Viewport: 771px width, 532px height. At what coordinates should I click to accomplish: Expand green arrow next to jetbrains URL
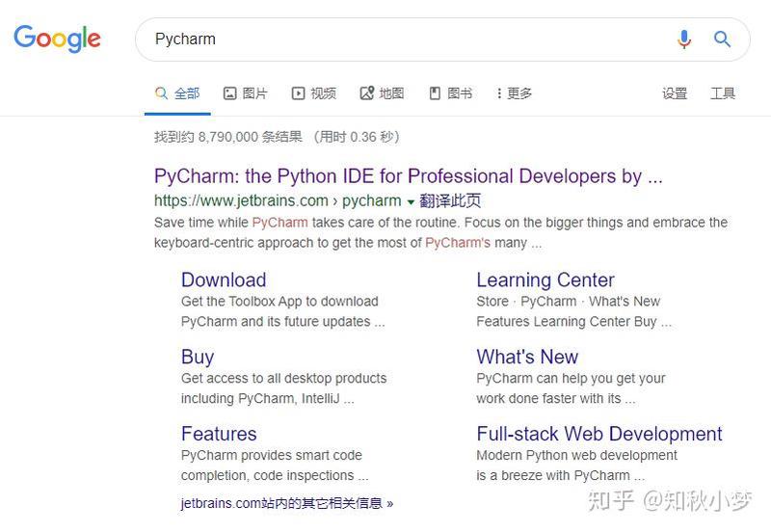click(411, 201)
